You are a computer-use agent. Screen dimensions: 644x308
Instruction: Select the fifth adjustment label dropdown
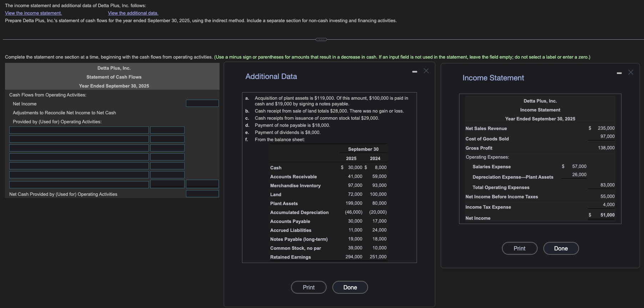pos(79,166)
